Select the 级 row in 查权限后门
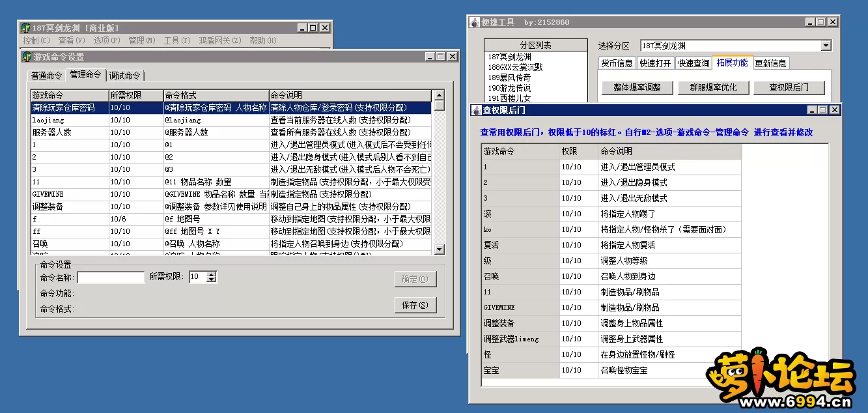The width and height of the screenshot is (868, 413). tap(611, 261)
